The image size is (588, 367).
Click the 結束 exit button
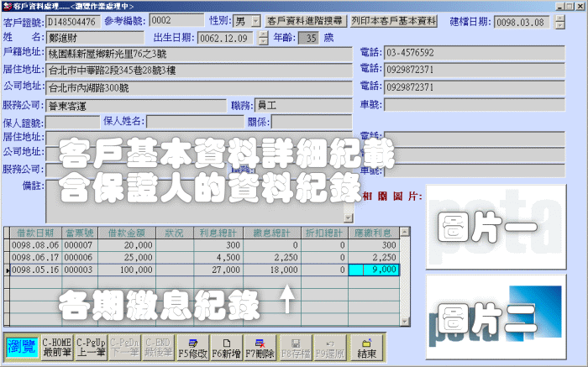click(366, 348)
